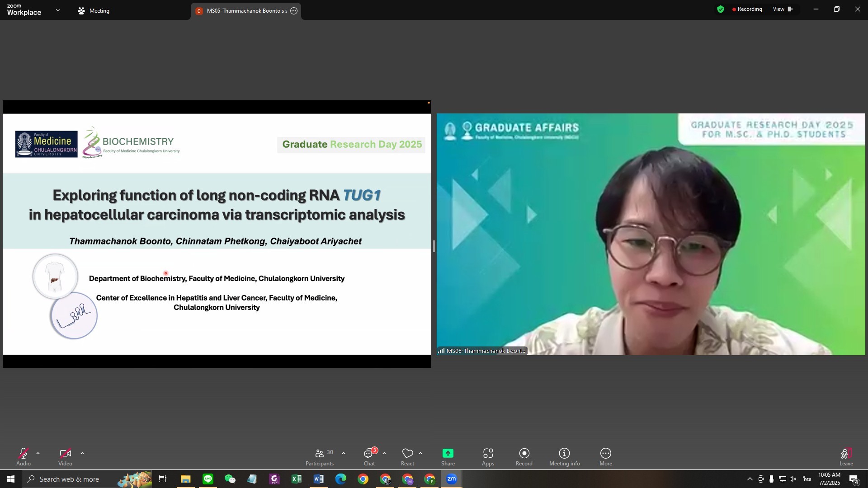The image size is (868, 488).
Task: Click the encryption shield icon
Action: 721,9
